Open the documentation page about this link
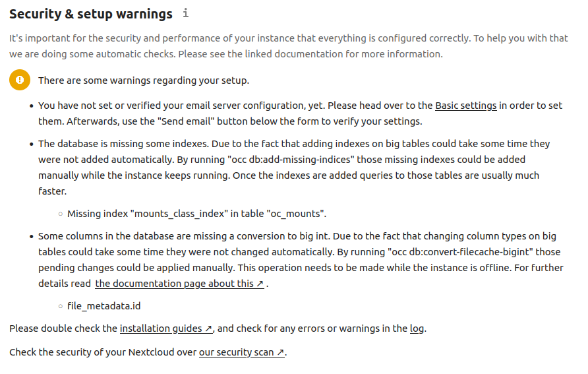Screen dimensions: 588x374 (x=179, y=284)
